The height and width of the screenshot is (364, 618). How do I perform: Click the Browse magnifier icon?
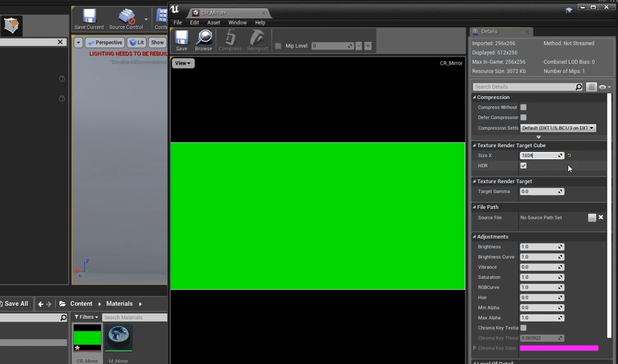(x=203, y=38)
